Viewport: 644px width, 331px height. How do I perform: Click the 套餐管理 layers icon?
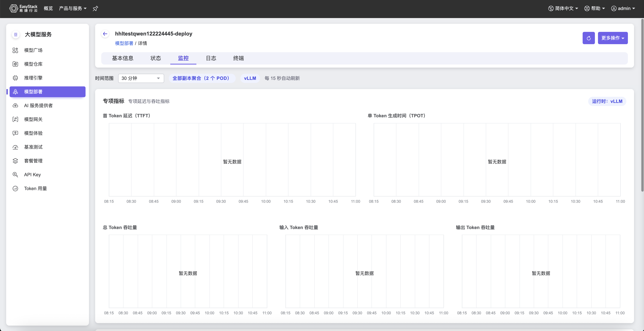pos(15,161)
